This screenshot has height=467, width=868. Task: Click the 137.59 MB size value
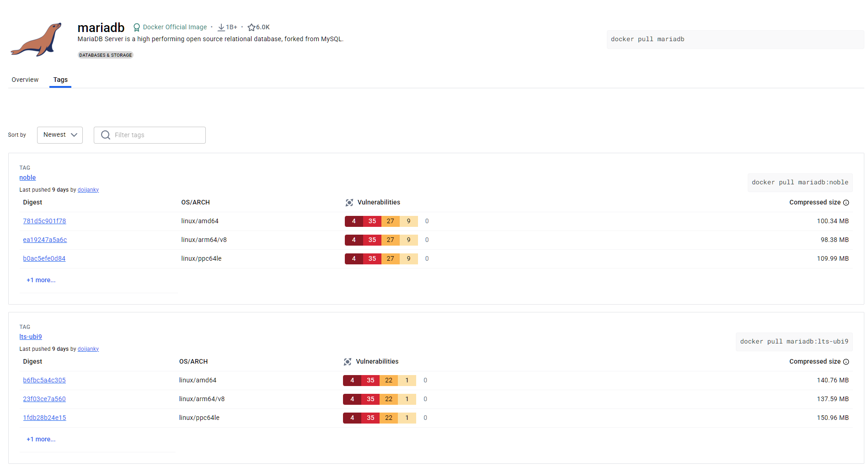833,399
